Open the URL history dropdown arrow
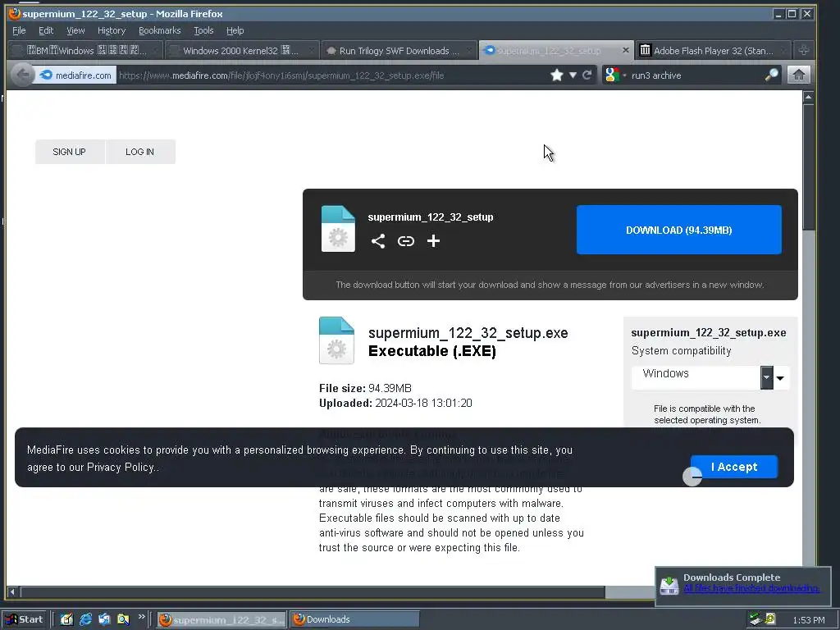Screen dimensions: 840x630 (x=573, y=75)
